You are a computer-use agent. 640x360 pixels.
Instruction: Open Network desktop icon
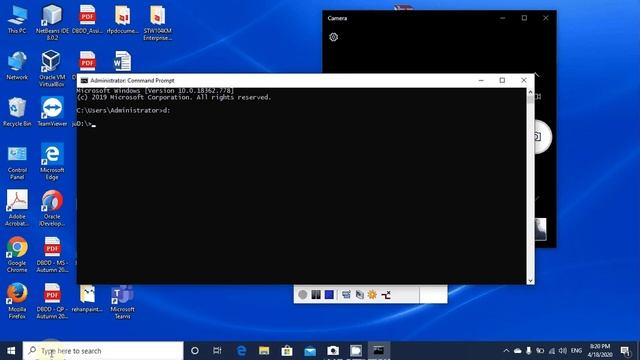pos(17,65)
